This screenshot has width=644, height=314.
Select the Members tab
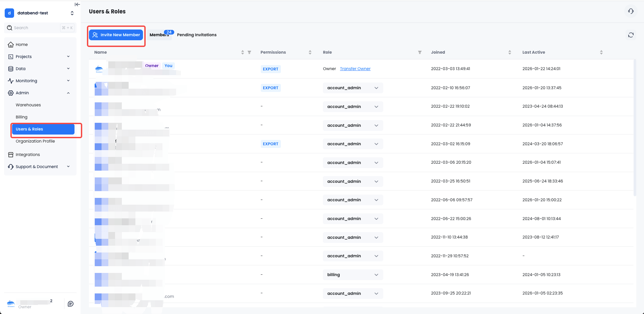tap(159, 35)
